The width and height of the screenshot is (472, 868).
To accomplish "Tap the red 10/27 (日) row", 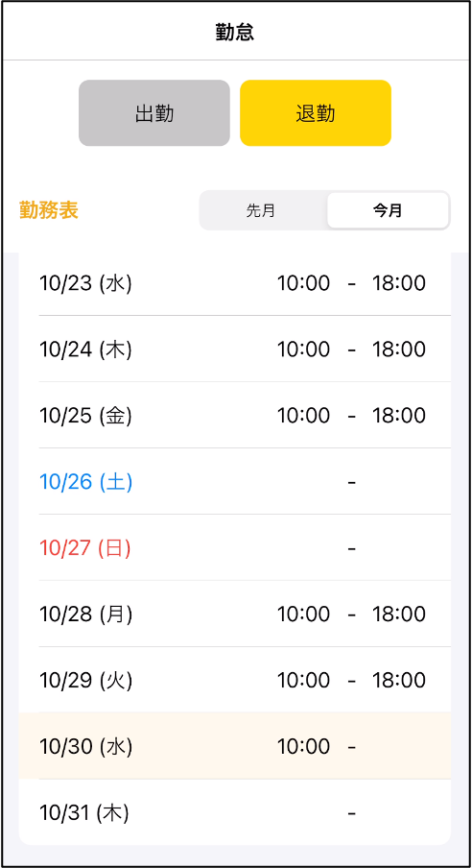I will coord(235,547).
